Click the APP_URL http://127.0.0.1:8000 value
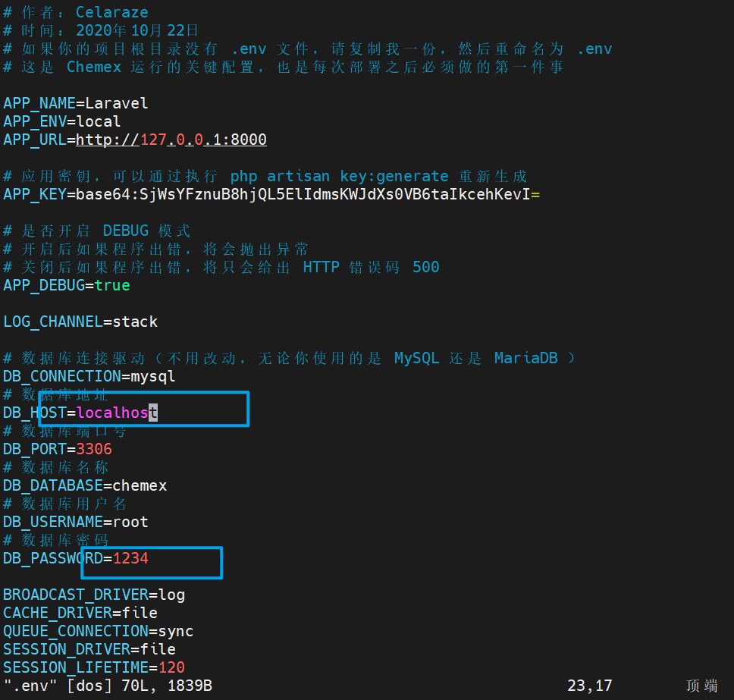734x700 pixels. tap(171, 140)
